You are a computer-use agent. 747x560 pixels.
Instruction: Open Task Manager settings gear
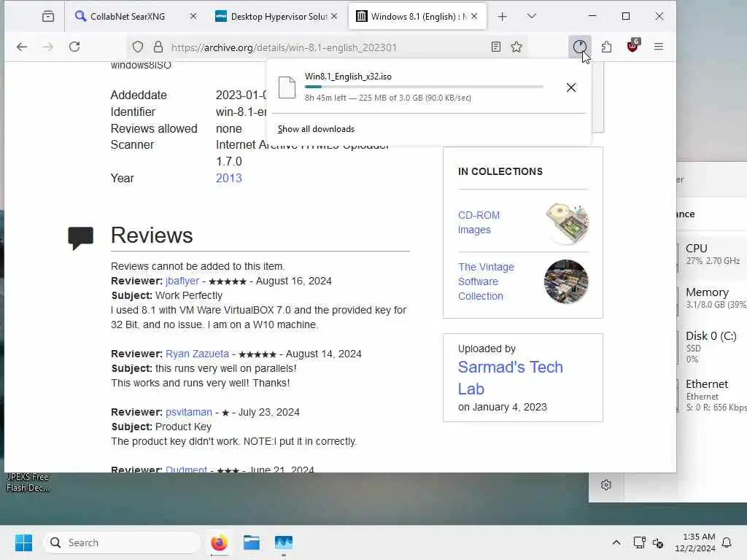click(606, 485)
